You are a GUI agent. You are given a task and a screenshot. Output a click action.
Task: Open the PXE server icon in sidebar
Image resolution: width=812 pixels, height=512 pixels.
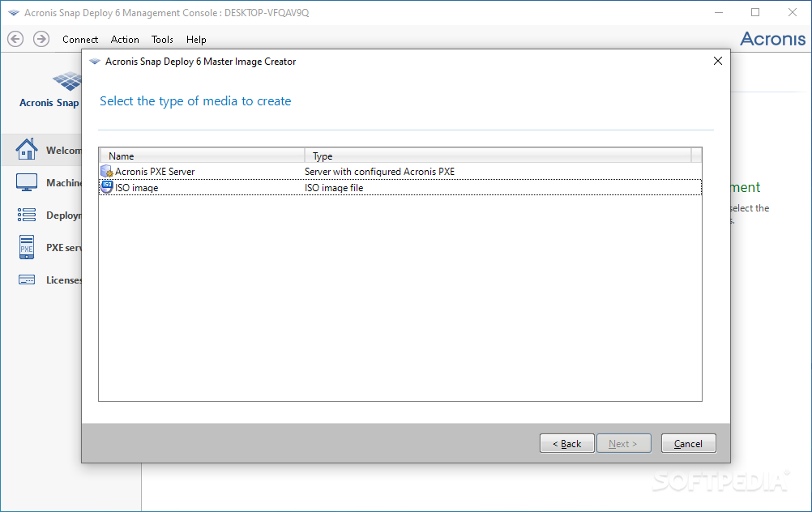pyautogui.click(x=27, y=247)
